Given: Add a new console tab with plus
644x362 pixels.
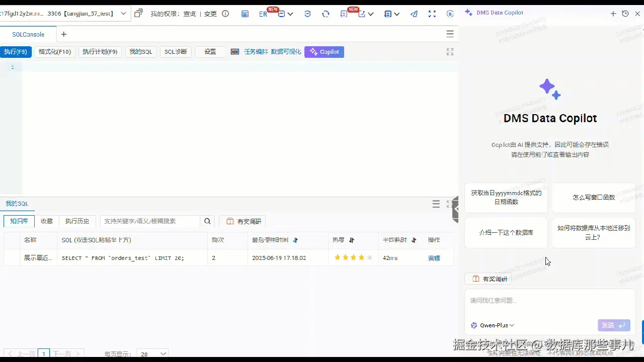Looking at the screenshot, I should [63, 34].
